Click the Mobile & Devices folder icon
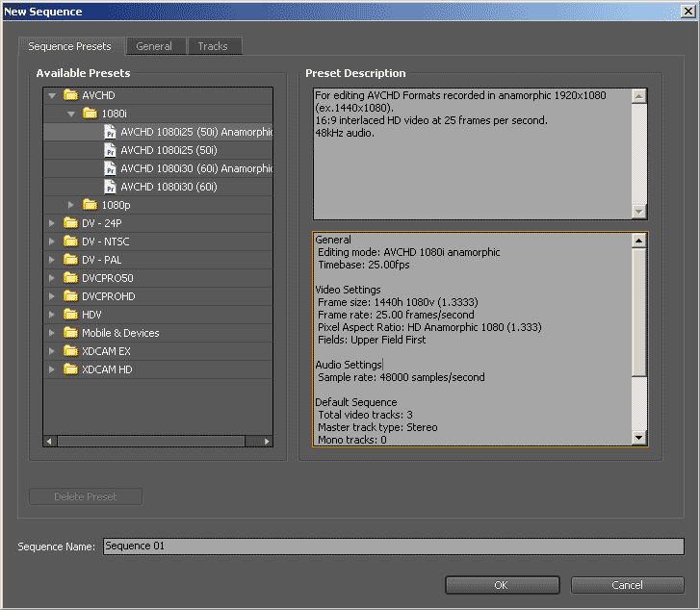 [x=70, y=333]
